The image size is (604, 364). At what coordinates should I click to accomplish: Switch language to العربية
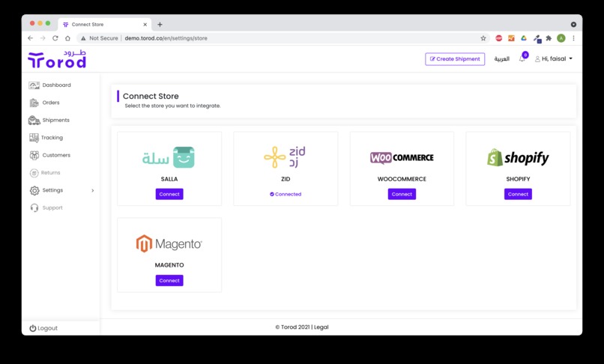click(x=501, y=59)
